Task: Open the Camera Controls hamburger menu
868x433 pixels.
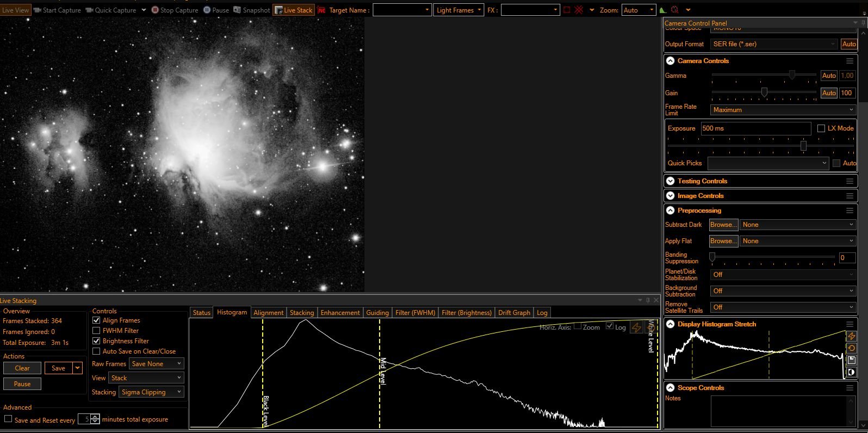Action: coord(850,61)
